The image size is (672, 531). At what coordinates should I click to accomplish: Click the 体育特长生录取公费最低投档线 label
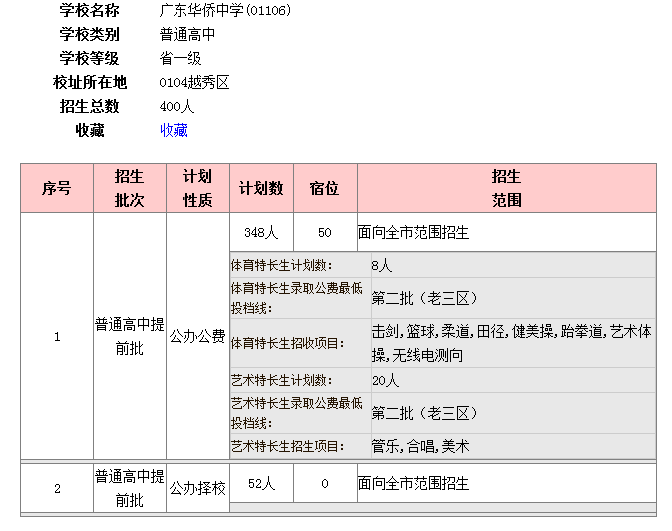point(297,298)
